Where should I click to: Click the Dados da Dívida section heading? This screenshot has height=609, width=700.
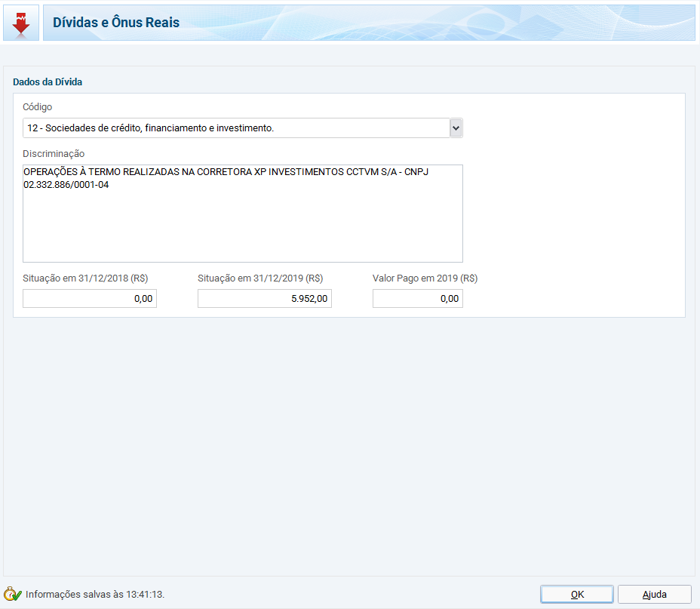pyautogui.click(x=48, y=82)
